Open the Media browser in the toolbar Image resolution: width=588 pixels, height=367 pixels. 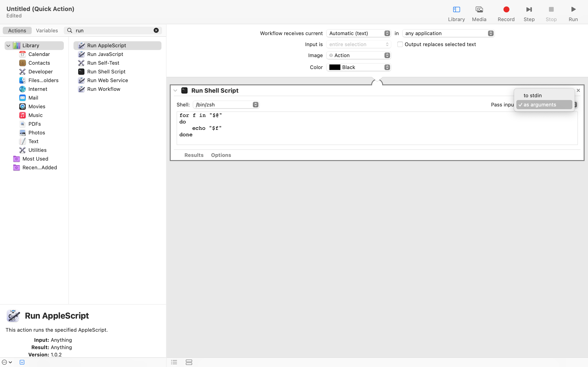coord(478,13)
